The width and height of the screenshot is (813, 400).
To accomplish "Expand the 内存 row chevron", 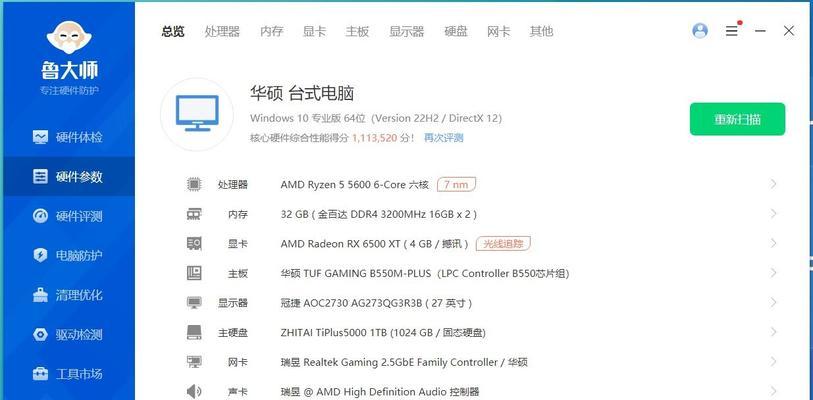I will (773, 214).
